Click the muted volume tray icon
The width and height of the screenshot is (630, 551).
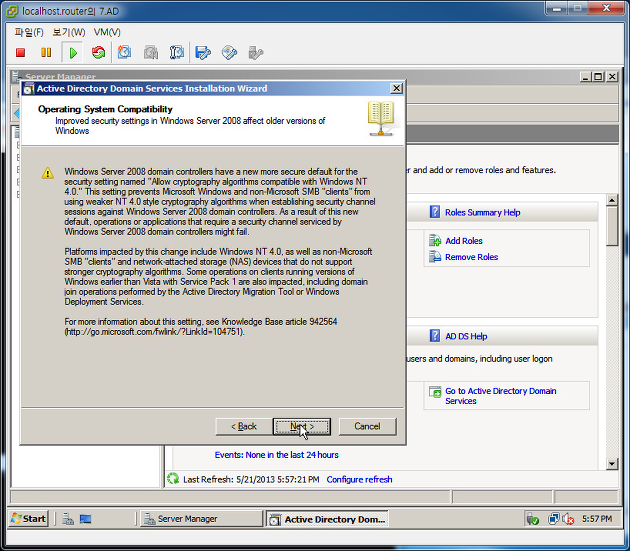pyautogui.click(x=568, y=519)
